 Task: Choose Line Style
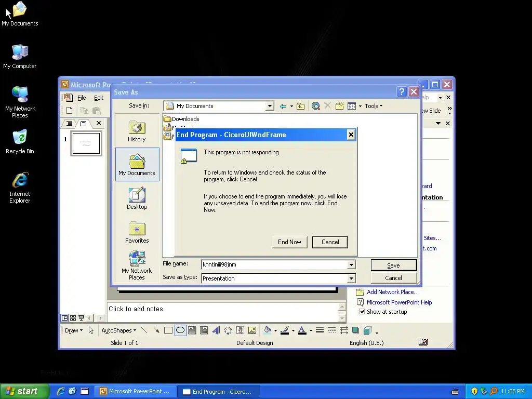(320, 330)
